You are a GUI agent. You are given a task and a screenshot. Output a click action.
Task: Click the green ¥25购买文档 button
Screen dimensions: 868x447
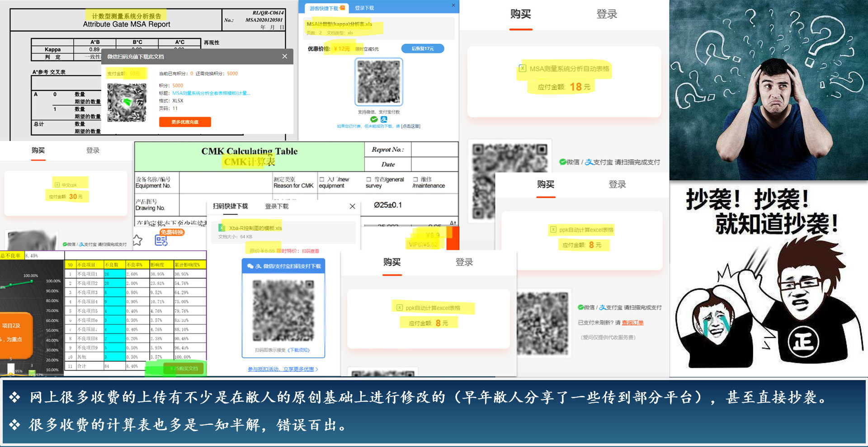pos(184,369)
